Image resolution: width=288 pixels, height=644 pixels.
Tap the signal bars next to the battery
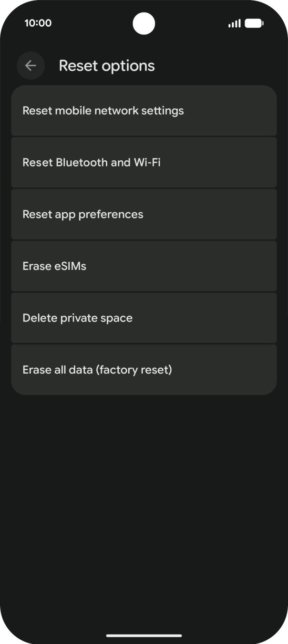pos(233,22)
